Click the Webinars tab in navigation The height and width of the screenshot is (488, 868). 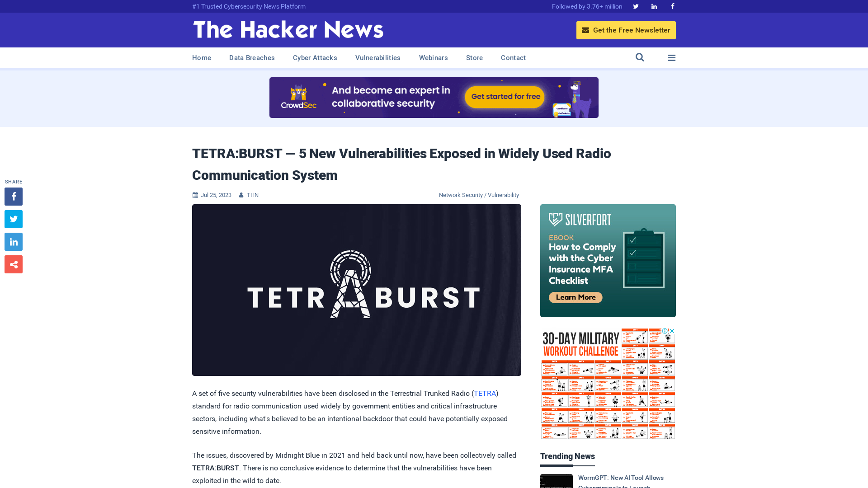pyautogui.click(x=434, y=58)
